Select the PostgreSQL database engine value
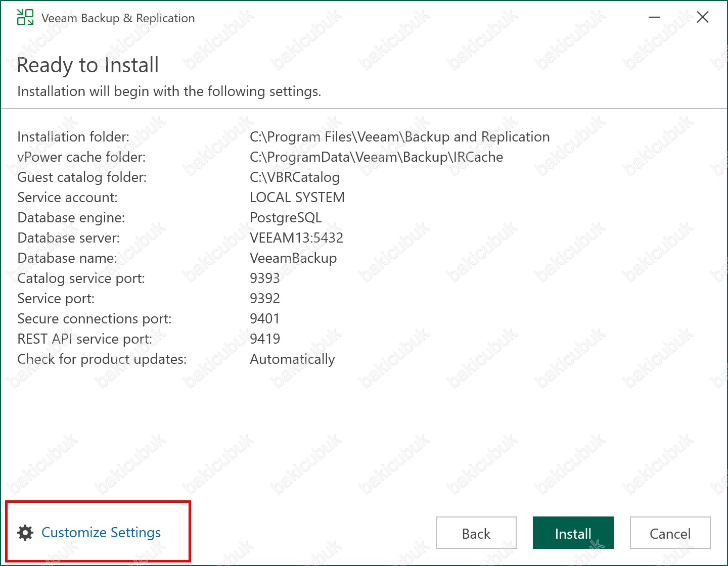 pos(286,218)
